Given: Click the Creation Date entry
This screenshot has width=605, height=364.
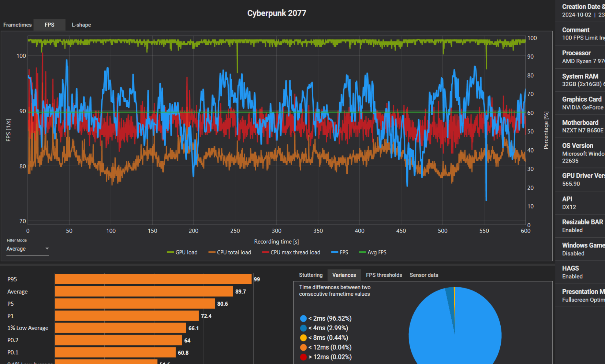Looking at the screenshot, I should point(580,11).
